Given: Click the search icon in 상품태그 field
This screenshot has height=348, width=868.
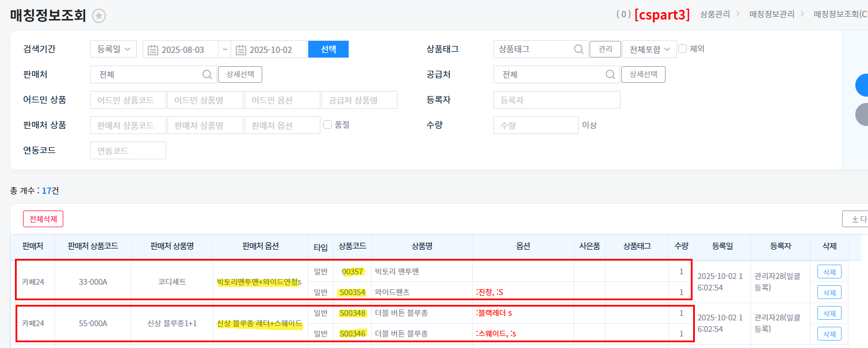Looking at the screenshot, I should [579, 49].
